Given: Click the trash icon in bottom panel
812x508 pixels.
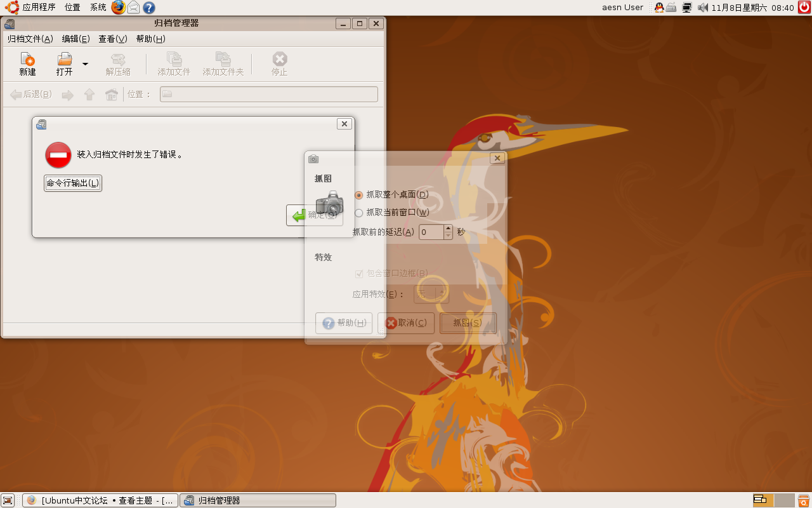Looking at the screenshot, I should click(x=804, y=500).
